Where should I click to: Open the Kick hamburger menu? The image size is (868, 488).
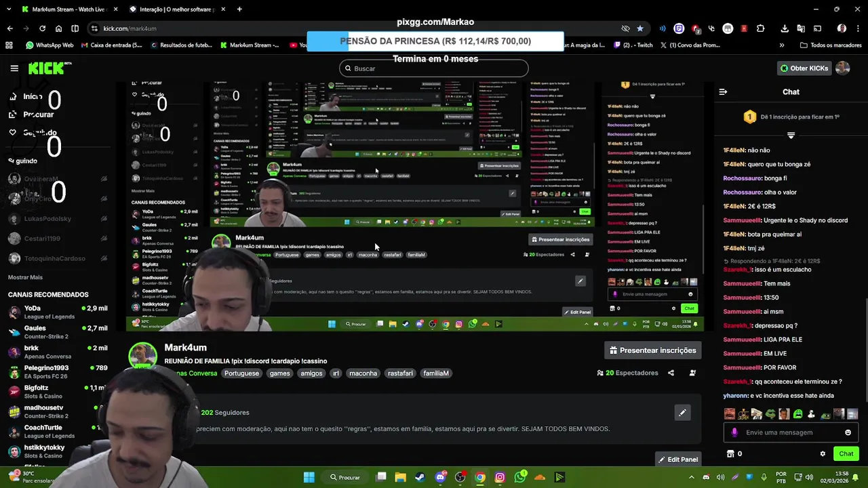click(x=14, y=68)
